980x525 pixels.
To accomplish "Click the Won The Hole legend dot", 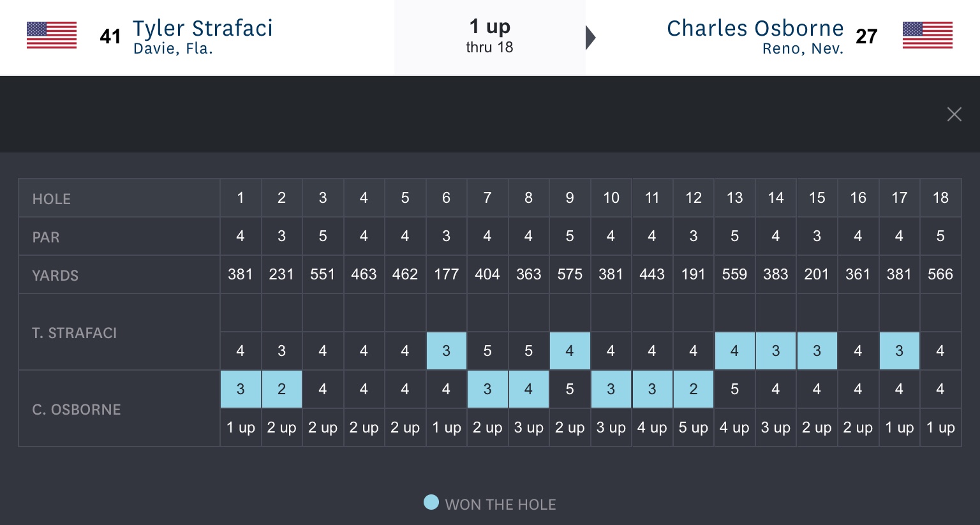I will click(431, 503).
